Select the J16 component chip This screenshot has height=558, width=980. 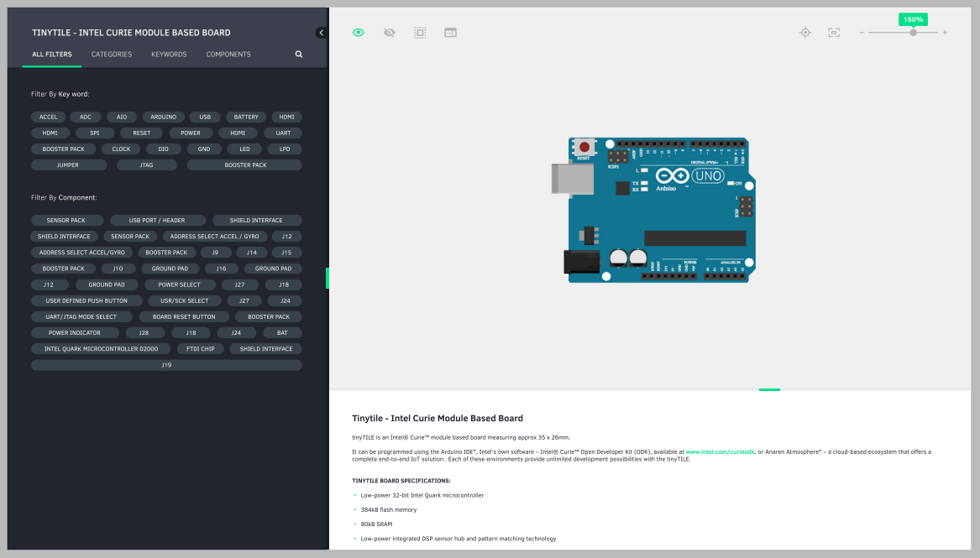221,269
